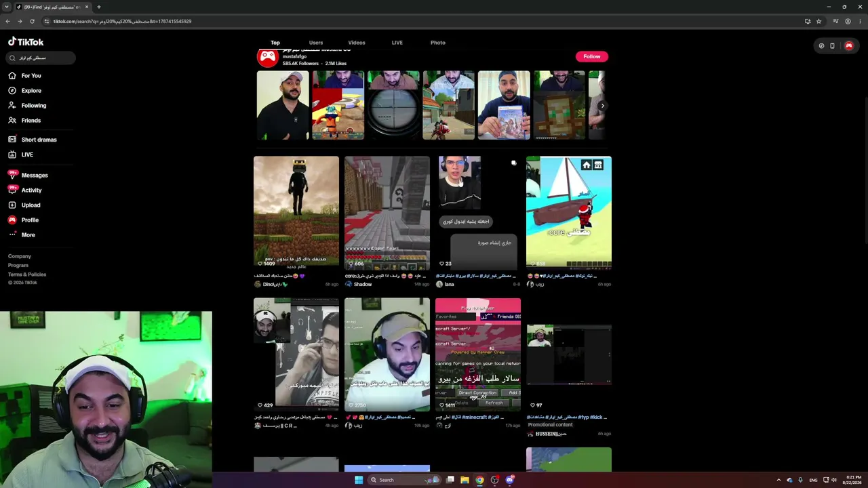Go forward in browser history

pos(20,21)
